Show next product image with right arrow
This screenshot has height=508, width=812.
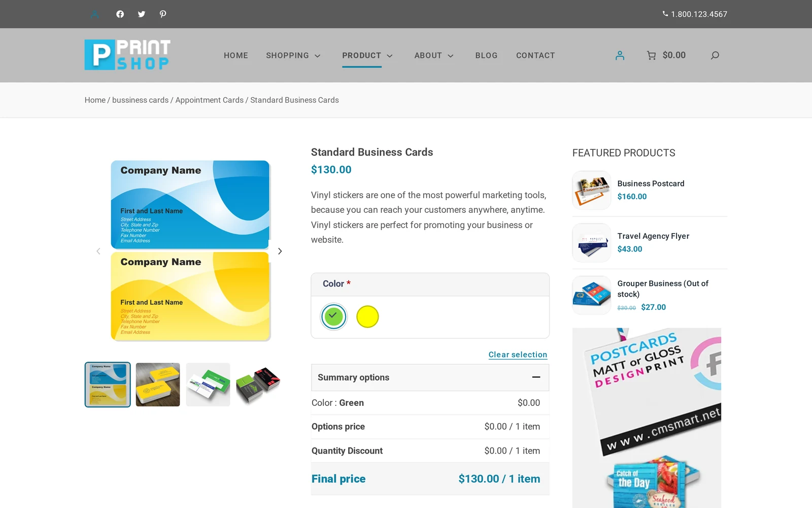pyautogui.click(x=280, y=251)
